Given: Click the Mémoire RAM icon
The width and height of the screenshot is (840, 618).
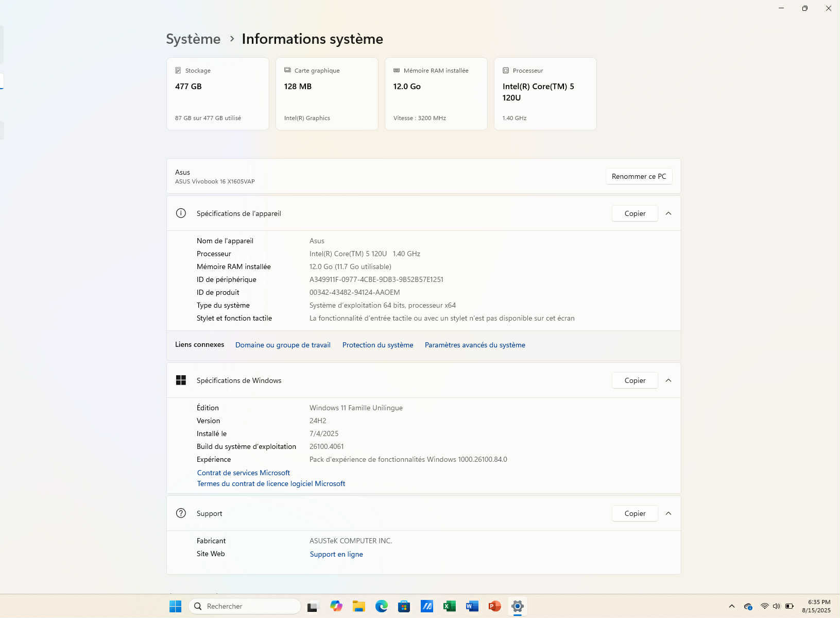Looking at the screenshot, I should tap(397, 71).
